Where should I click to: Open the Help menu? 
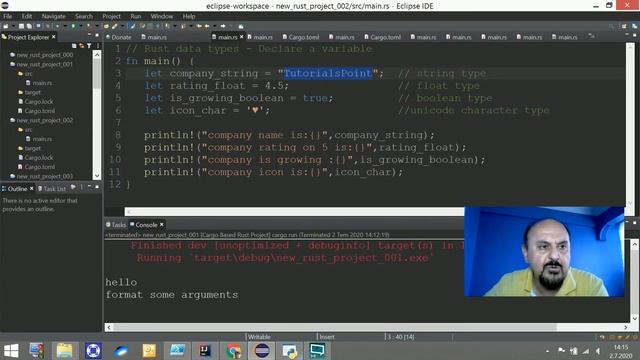189,16
